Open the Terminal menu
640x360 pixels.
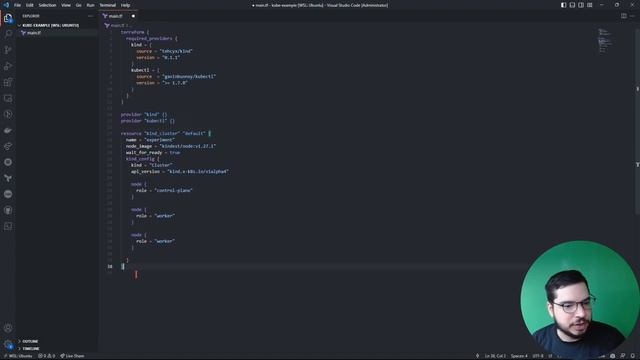click(x=108, y=5)
